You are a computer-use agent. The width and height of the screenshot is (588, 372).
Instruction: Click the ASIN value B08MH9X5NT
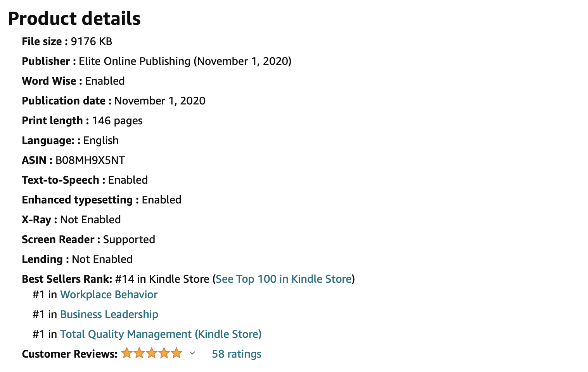point(90,160)
